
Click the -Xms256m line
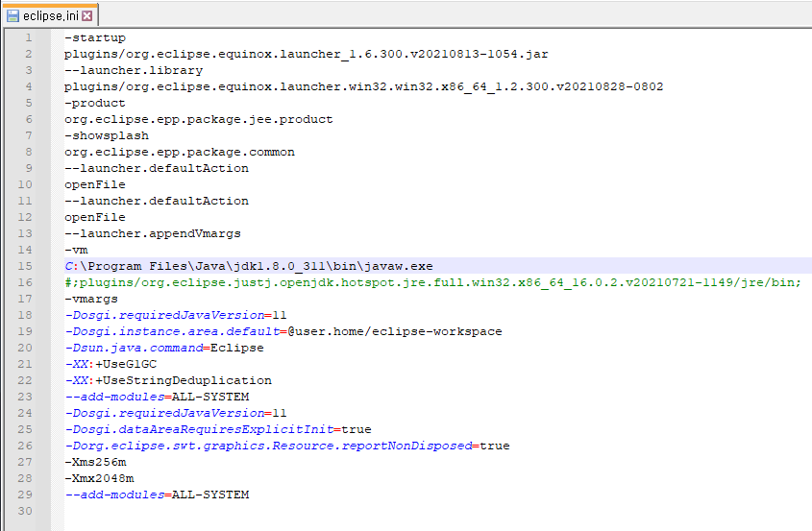coord(95,462)
